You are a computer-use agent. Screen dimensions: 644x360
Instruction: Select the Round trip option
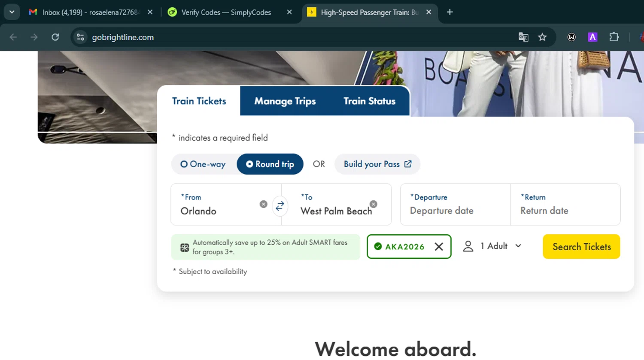tap(270, 164)
